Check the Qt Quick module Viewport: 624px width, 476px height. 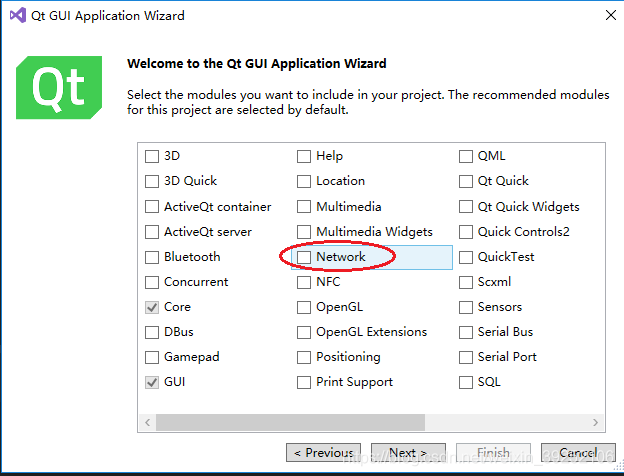[x=466, y=181]
